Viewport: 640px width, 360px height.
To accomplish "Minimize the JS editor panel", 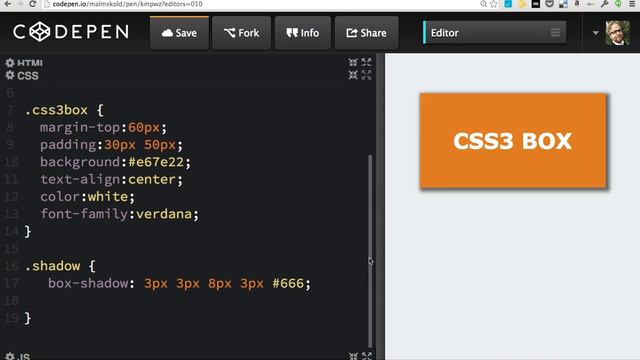I will coord(353,356).
